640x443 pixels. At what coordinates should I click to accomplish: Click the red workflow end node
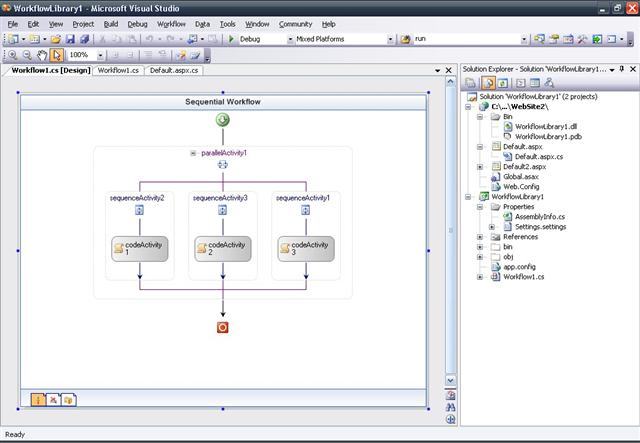[222, 327]
